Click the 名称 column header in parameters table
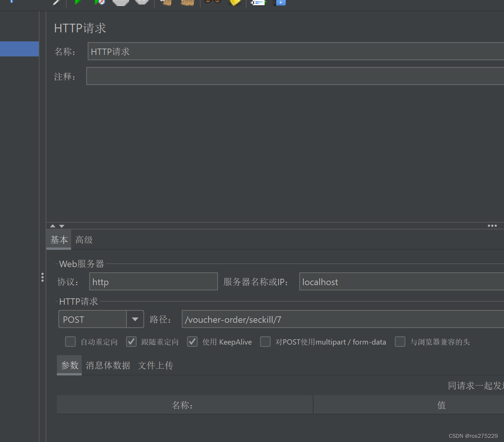This screenshot has height=442, width=504. (185, 405)
